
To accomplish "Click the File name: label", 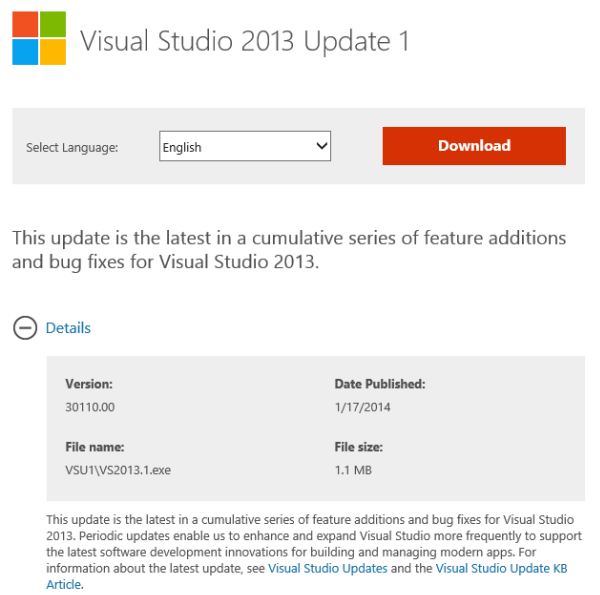I will click(x=95, y=447).
